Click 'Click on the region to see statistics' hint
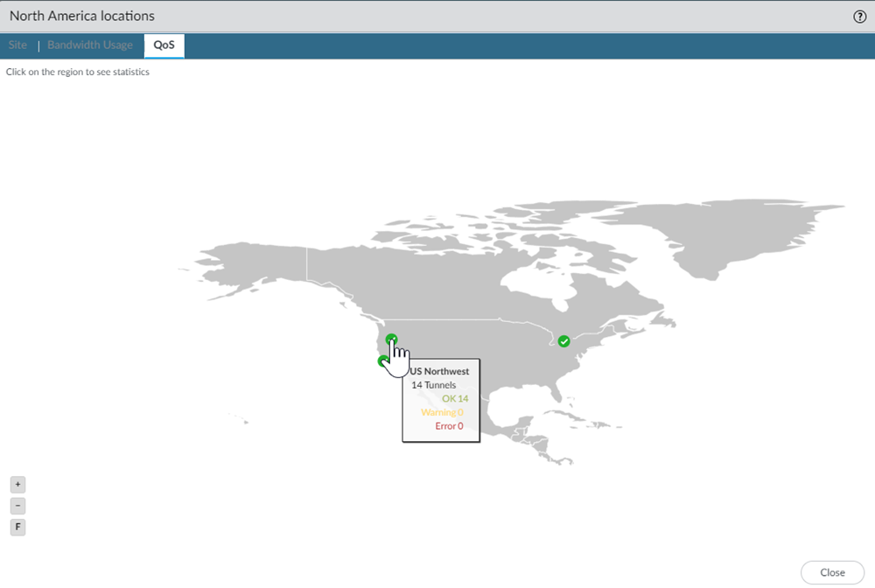This screenshot has height=588, width=875. [x=78, y=72]
